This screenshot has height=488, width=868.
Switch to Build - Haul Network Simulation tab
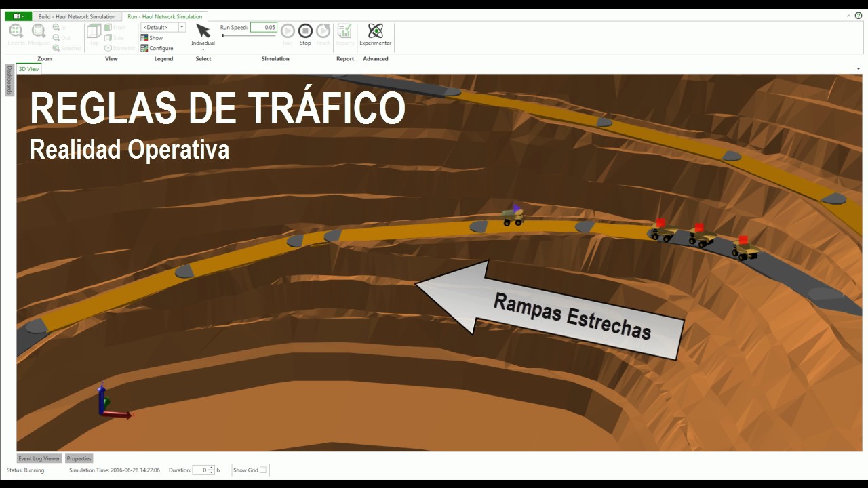point(77,16)
